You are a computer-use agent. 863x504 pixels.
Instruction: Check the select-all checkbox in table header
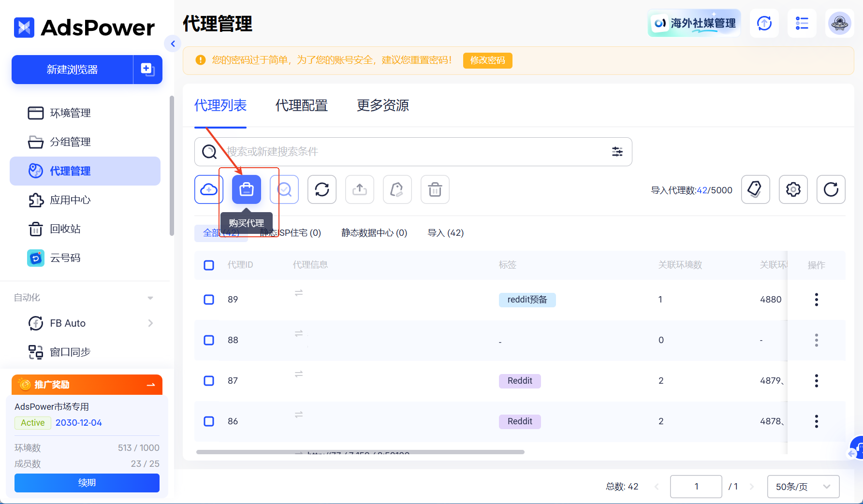click(x=209, y=265)
